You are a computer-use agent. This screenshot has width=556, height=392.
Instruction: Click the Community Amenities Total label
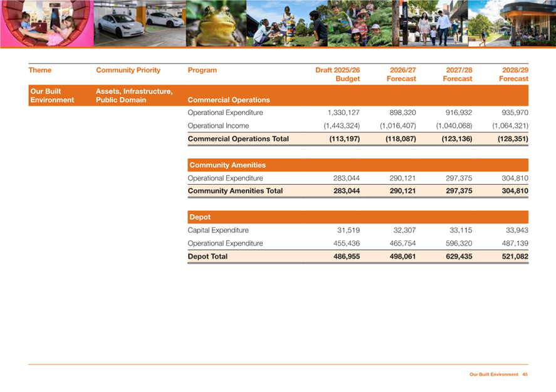235,191
